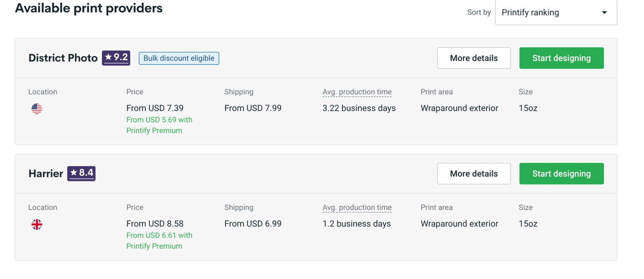The image size is (644, 279).
Task: Open More details for District Photo
Action: click(474, 58)
